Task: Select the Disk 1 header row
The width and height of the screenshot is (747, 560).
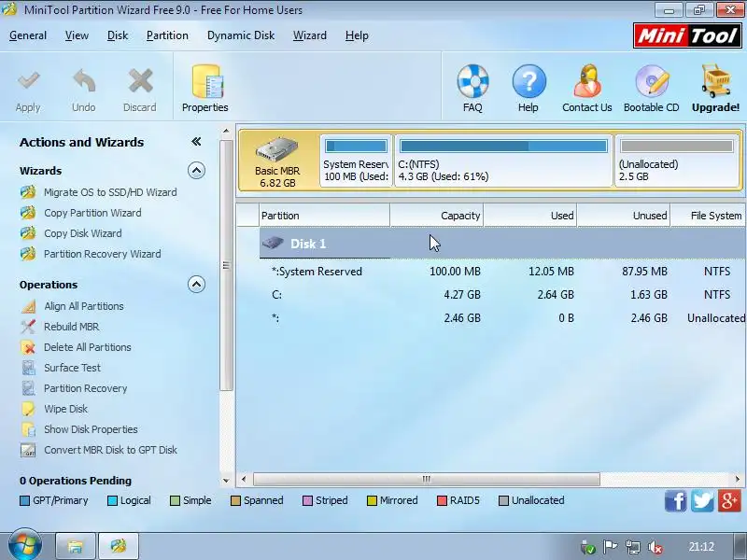Action: 502,244
